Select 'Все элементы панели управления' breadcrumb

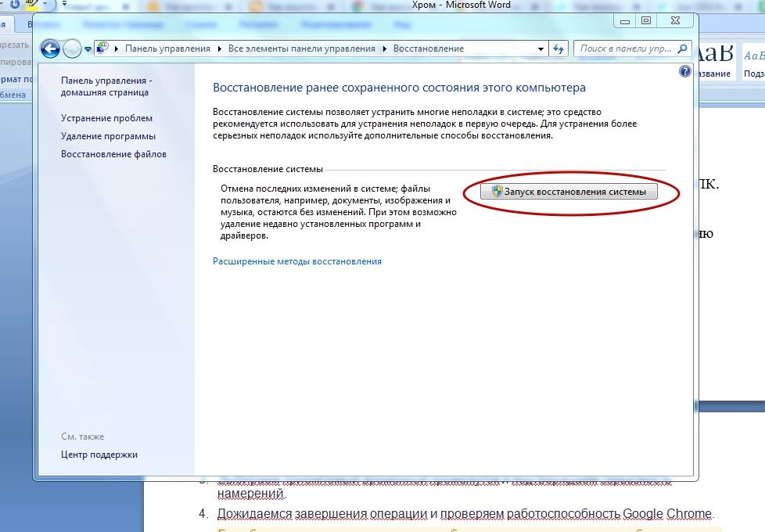point(301,49)
